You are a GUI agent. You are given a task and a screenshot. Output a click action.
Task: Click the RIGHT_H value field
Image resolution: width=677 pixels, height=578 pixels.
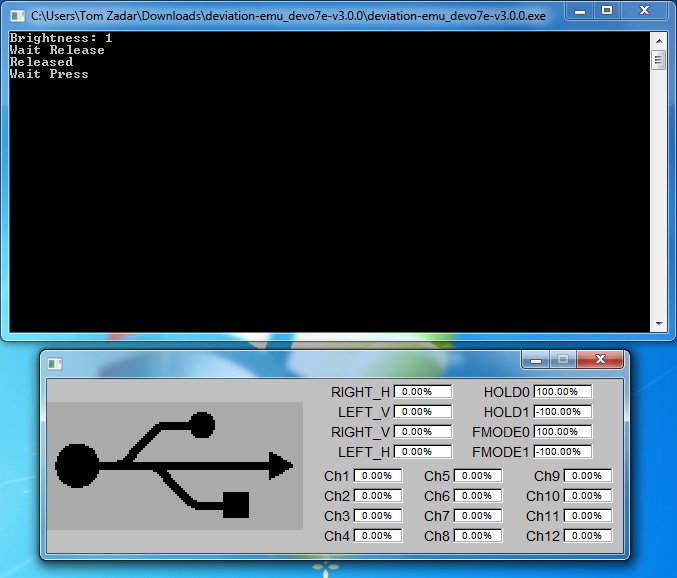point(423,392)
